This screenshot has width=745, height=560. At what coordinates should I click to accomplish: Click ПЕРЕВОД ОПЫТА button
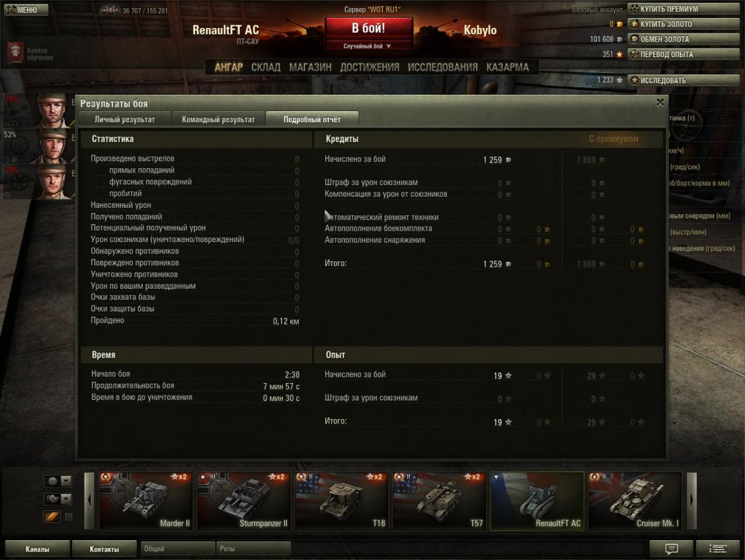click(x=684, y=54)
